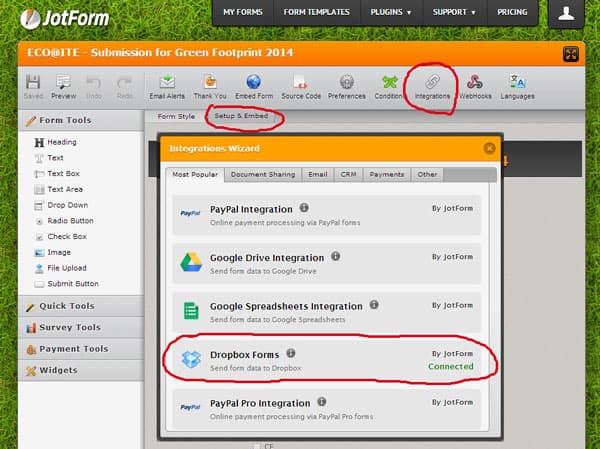Switch to the Setup & Embed tab
Image resolution: width=600 pixels, height=449 pixels.
coord(241,116)
